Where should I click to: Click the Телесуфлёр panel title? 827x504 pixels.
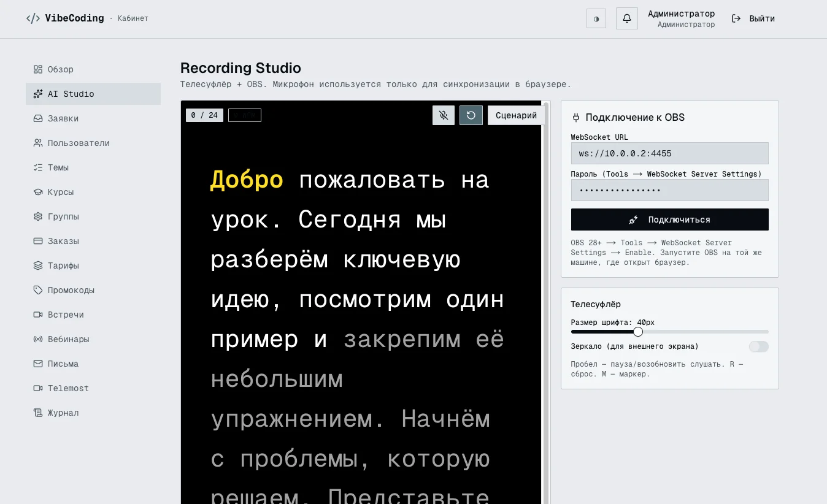click(x=596, y=304)
